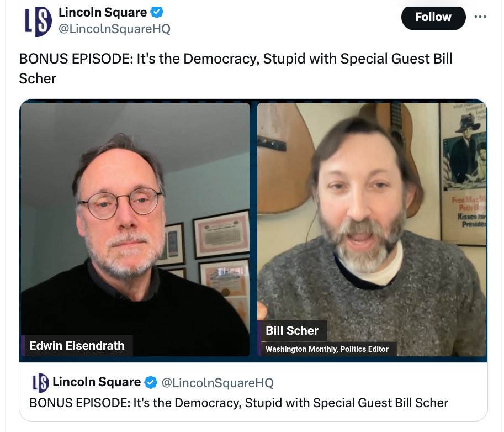Click the @LincolnSquareHQ handle under the top name

(x=114, y=29)
